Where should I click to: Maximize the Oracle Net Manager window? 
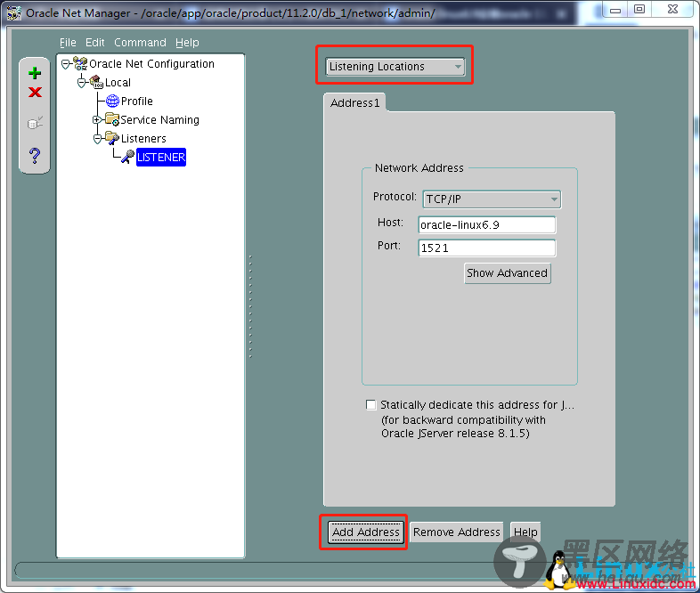coord(639,10)
